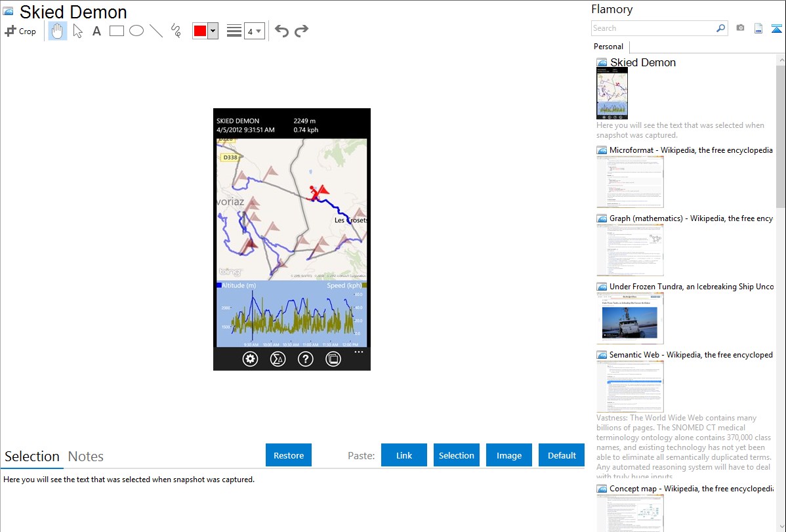786x532 pixels.
Task: Click the three dots more menu in phone screenshot
Action: pos(358,352)
